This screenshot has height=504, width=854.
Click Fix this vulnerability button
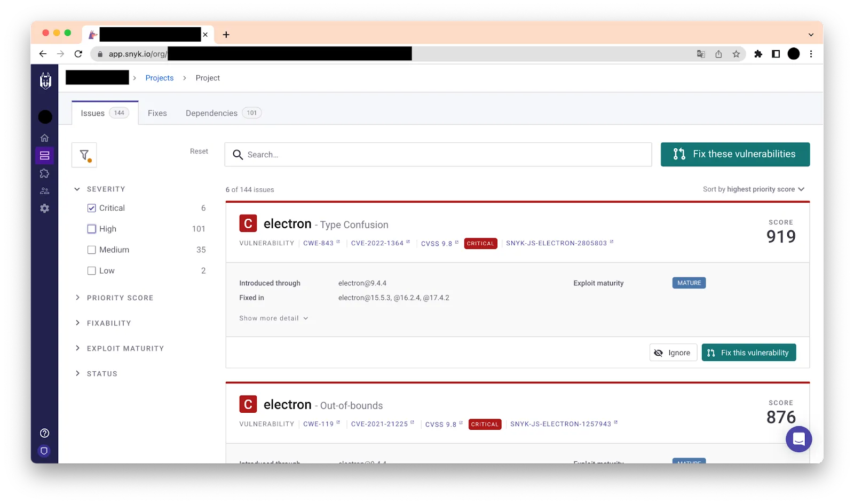click(748, 353)
